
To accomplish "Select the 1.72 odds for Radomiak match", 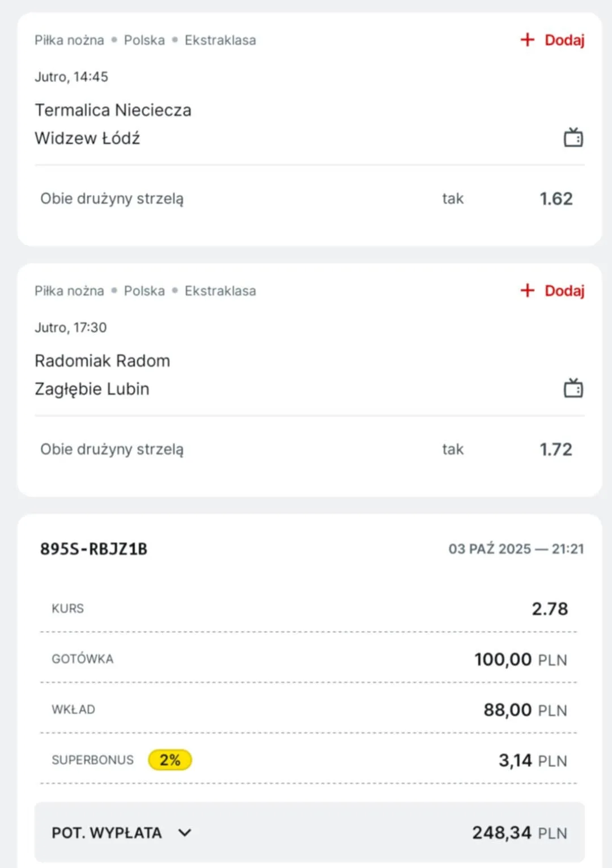I will pos(556,449).
